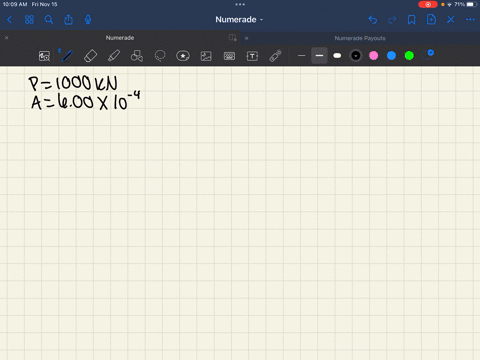Bookmark the current page

coord(412,20)
